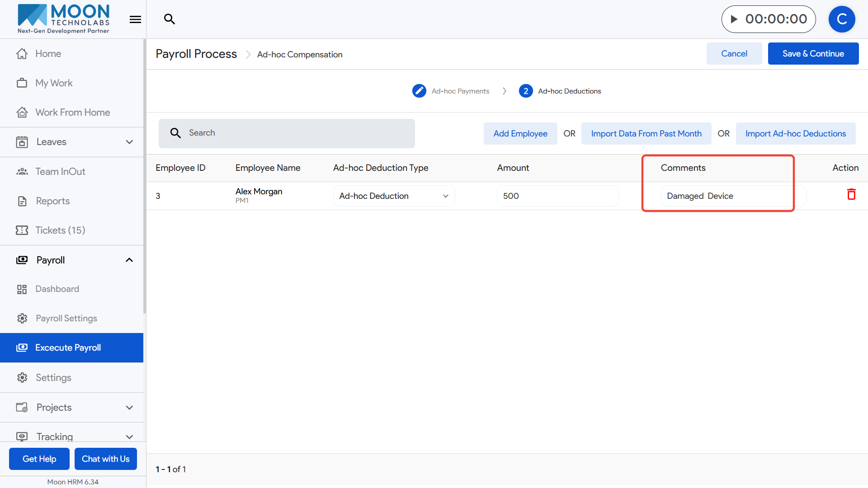Open Tickets (15) in the sidebar
This screenshot has height=488, width=868.
click(60, 230)
